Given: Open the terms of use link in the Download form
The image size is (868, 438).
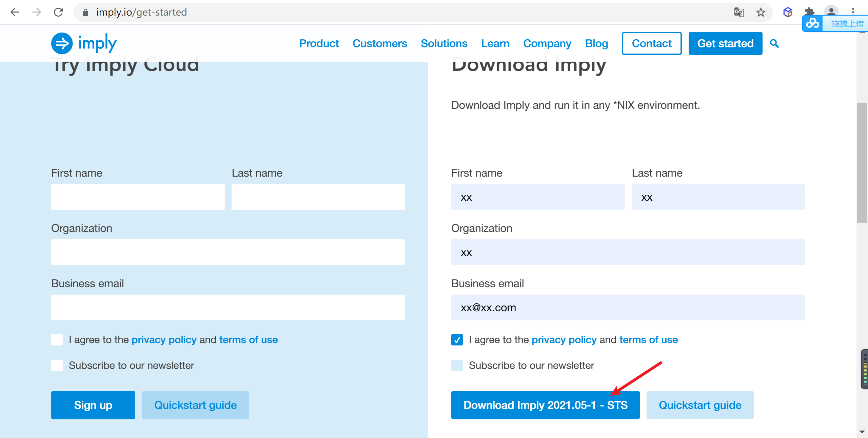Looking at the screenshot, I should [648, 339].
